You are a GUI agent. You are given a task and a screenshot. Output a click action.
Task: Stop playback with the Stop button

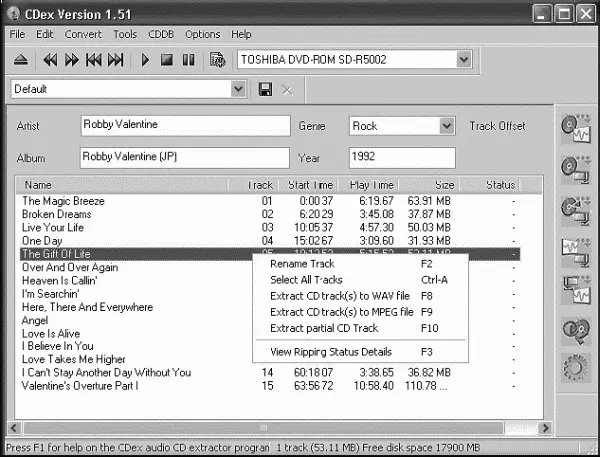tap(166, 60)
